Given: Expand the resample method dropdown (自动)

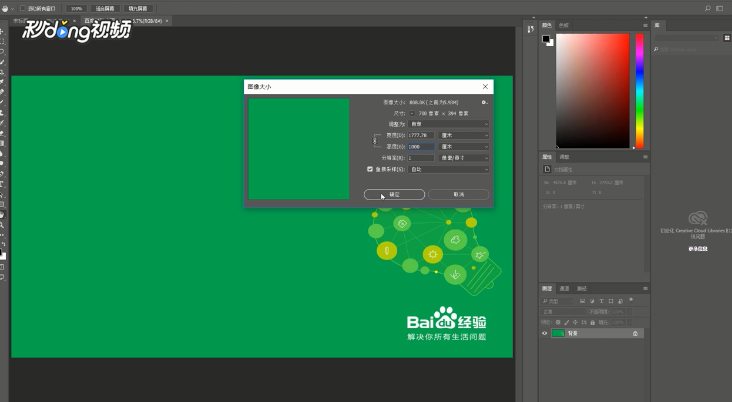Looking at the screenshot, I should pos(449,169).
